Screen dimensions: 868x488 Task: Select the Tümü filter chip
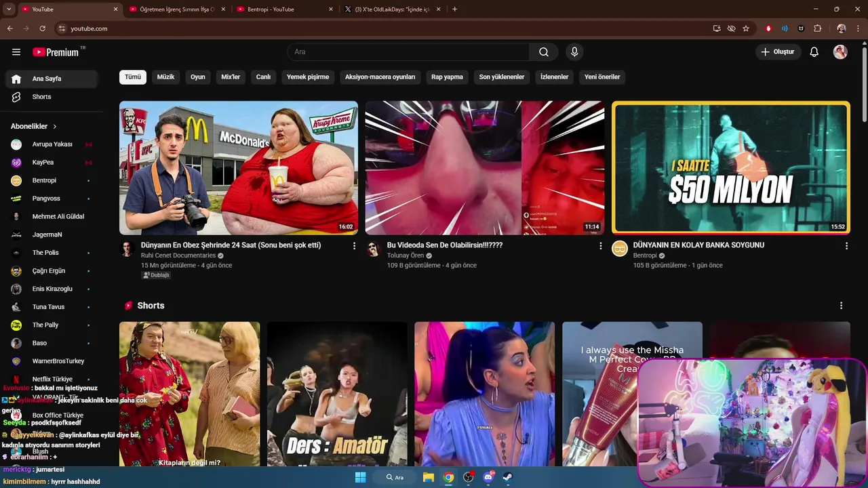(133, 77)
